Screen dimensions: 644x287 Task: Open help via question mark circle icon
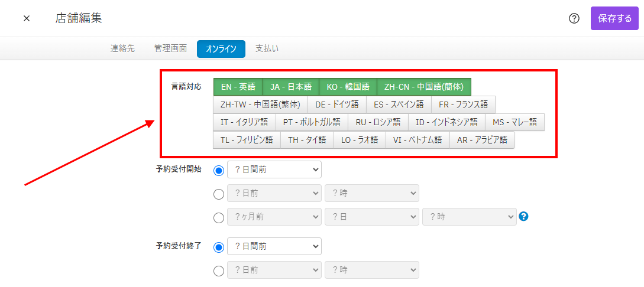tap(574, 18)
